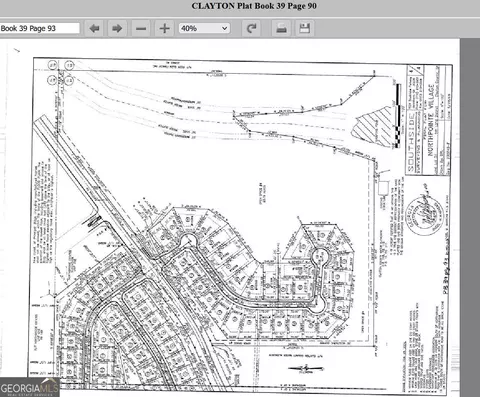Click the Book 39 Page 93 field

(40, 28)
